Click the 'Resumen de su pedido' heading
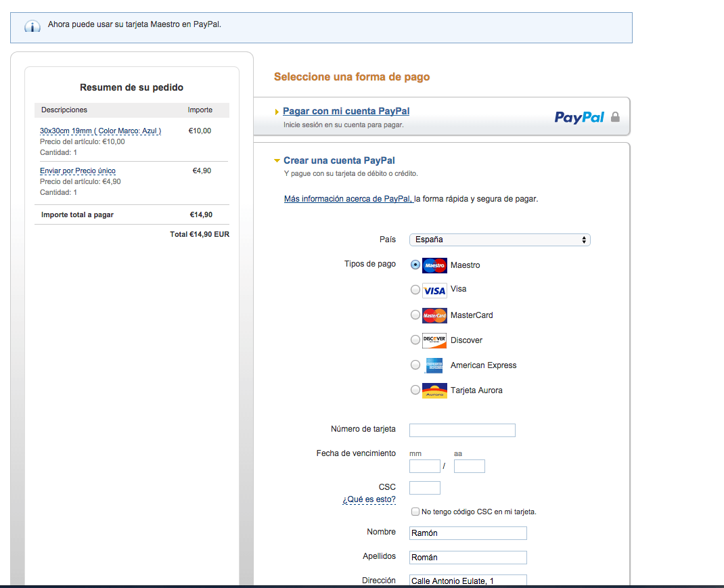This screenshot has width=724, height=588. click(x=131, y=87)
